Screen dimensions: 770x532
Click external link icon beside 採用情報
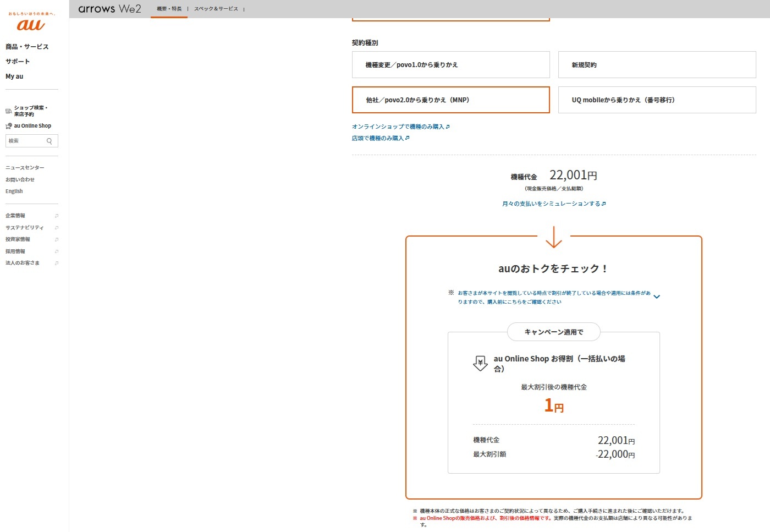pos(57,252)
